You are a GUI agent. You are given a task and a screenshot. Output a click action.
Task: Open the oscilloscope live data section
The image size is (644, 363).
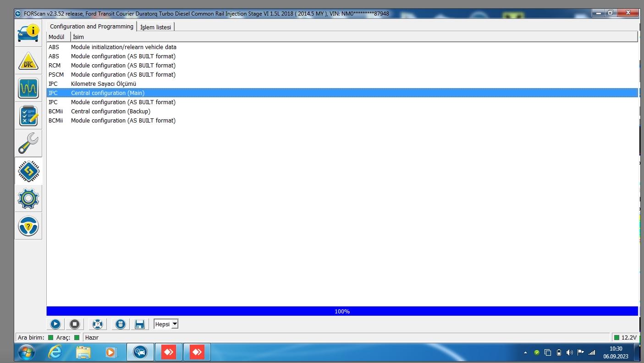[28, 88]
